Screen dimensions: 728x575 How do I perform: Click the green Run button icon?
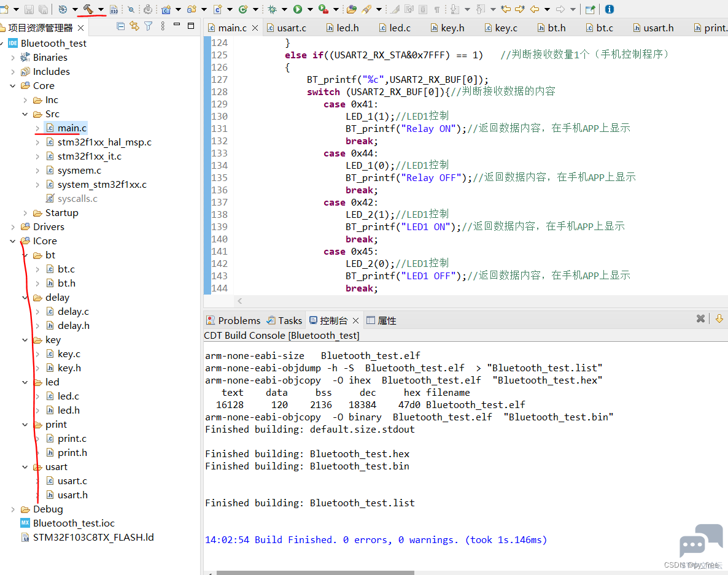click(x=298, y=9)
